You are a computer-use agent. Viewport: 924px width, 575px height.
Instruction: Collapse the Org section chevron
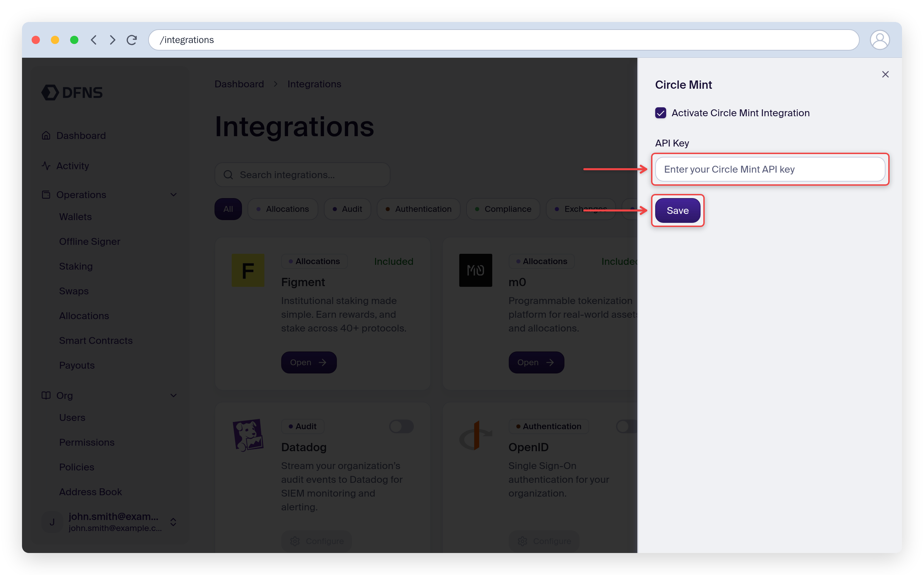click(x=174, y=395)
